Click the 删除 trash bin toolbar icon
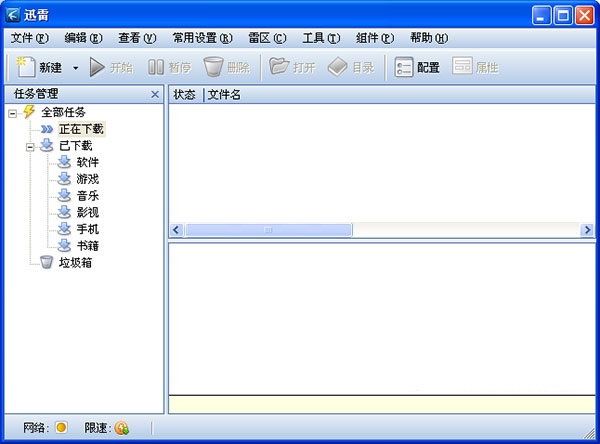Screen dimensions: 600x444 click(213, 67)
